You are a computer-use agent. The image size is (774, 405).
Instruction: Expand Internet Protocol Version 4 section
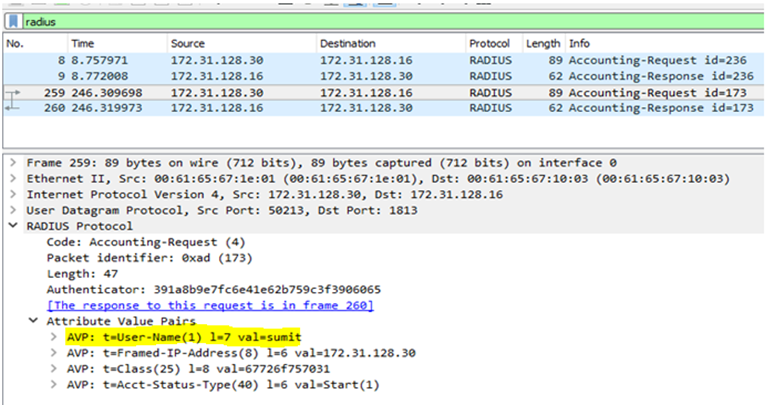click(x=11, y=194)
